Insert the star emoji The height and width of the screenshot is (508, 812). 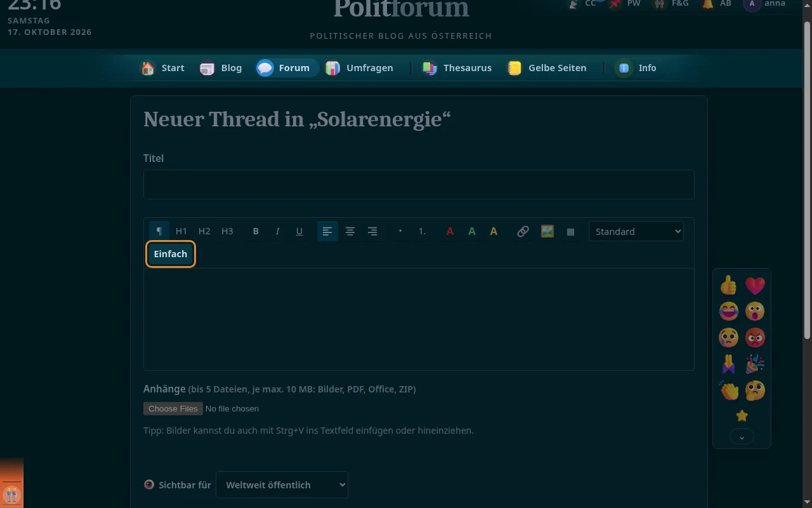tap(742, 416)
